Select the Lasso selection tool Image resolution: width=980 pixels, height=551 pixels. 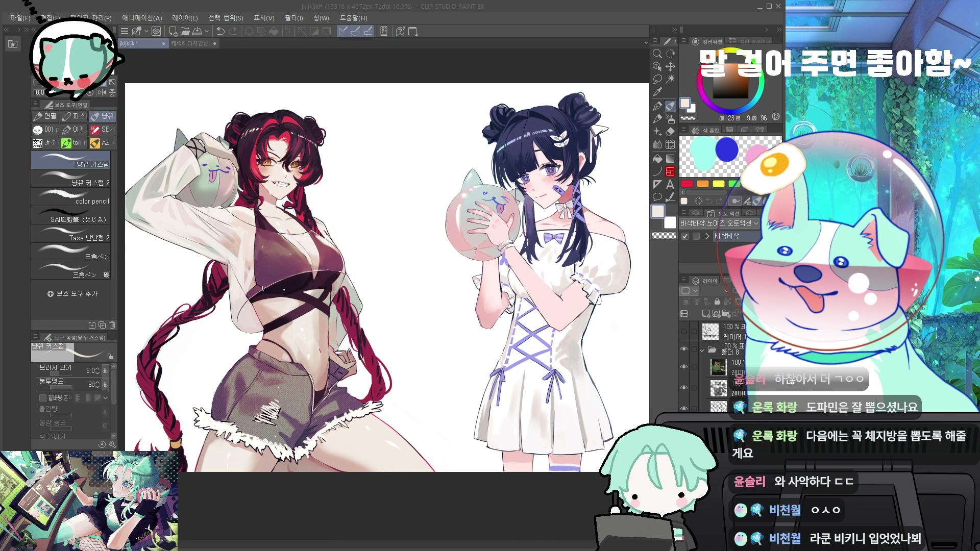[657, 79]
